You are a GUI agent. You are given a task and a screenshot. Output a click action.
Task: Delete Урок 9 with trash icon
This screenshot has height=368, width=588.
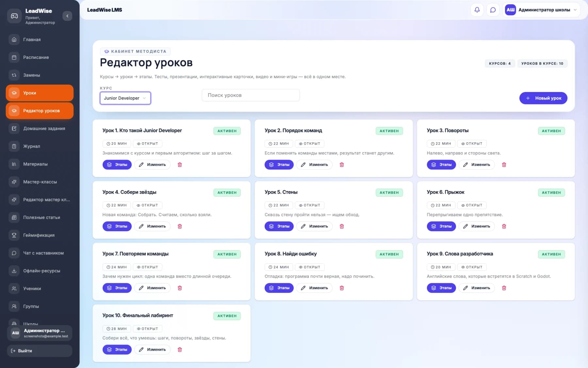pyautogui.click(x=504, y=288)
